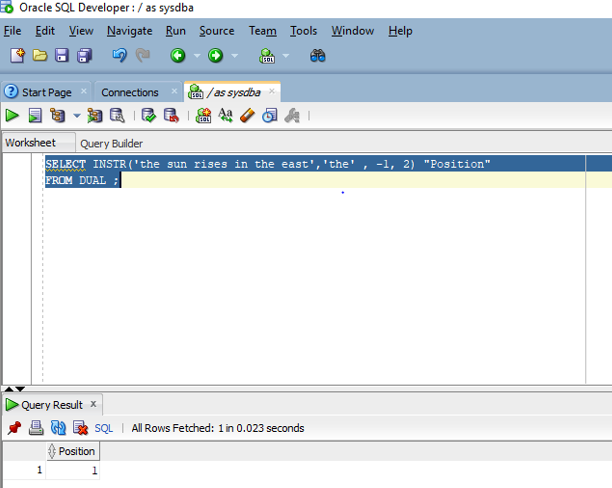
Task: Open the View menu
Action: (x=81, y=31)
